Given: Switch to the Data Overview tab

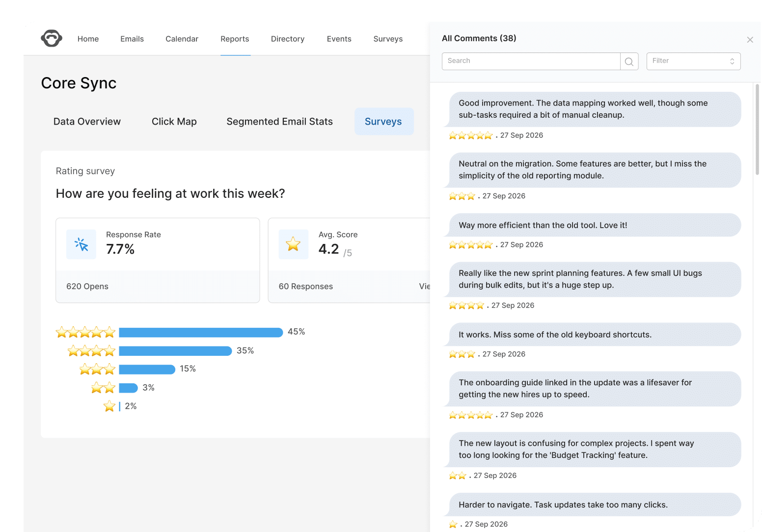Looking at the screenshot, I should pyautogui.click(x=87, y=121).
